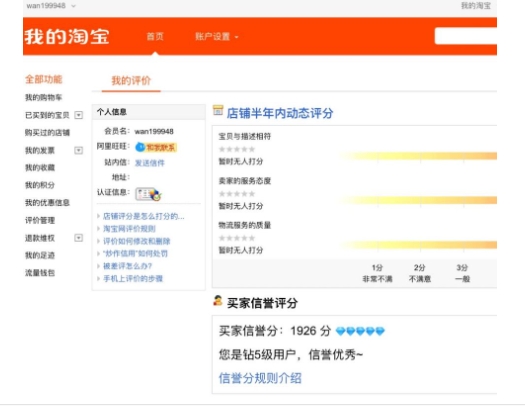Open the wan199948 account dropdown at top

coord(51,6)
